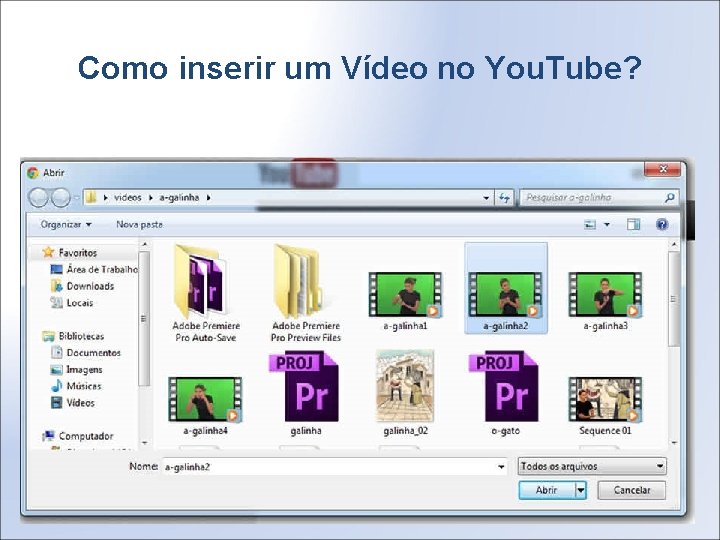The height and width of the screenshot is (540, 720).
Task: Click the search magnifier icon
Action: (669, 197)
